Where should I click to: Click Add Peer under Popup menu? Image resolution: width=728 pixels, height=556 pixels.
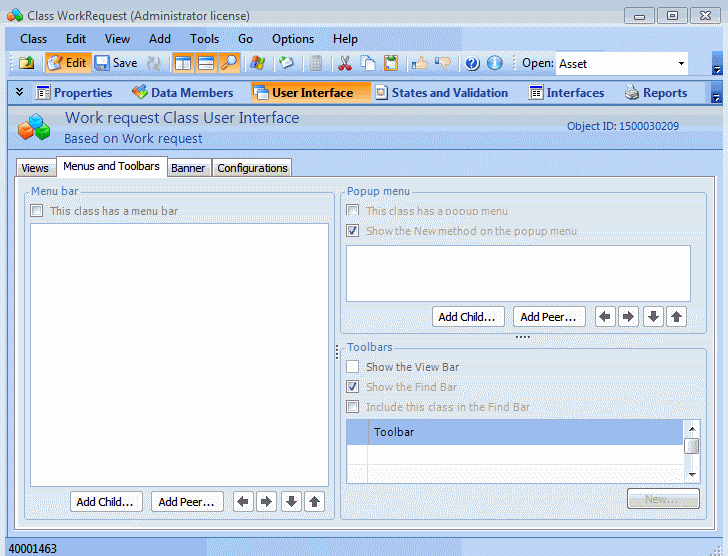click(549, 317)
